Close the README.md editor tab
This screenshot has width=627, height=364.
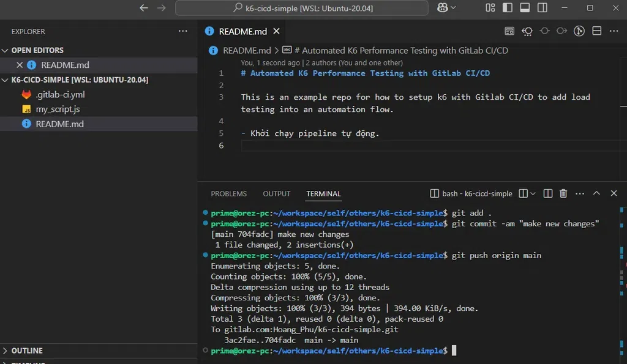click(276, 31)
